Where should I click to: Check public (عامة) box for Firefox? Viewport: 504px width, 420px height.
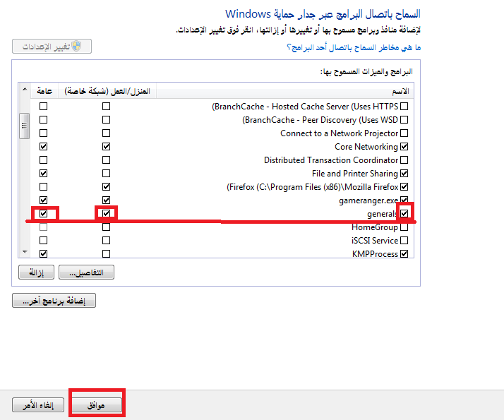[43, 186]
